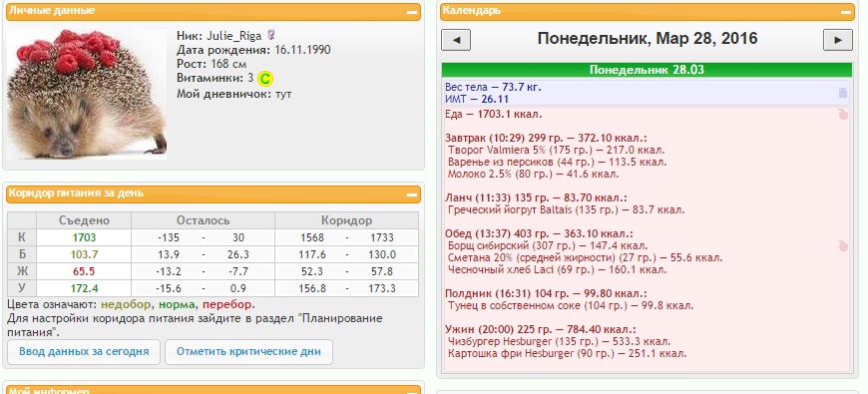Click the eaten calories value 1703
This screenshot has height=394, width=868.
click(x=84, y=238)
